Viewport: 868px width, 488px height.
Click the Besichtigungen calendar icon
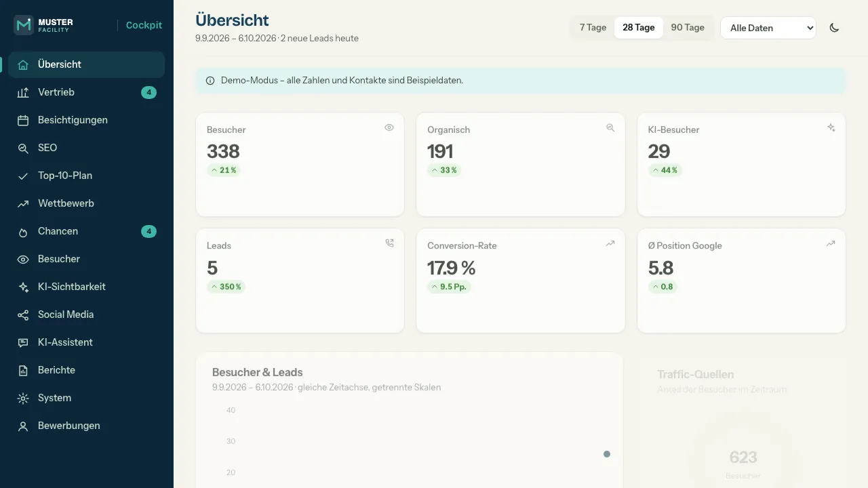[x=23, y=120]
